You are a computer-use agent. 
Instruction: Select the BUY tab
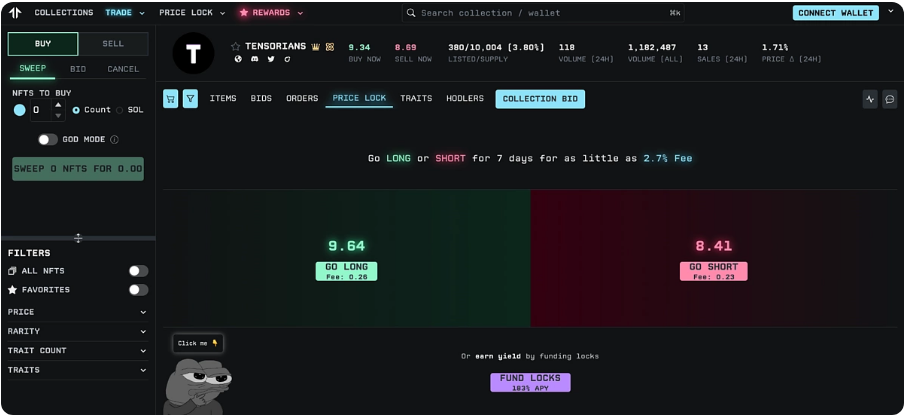click(43, 44)
